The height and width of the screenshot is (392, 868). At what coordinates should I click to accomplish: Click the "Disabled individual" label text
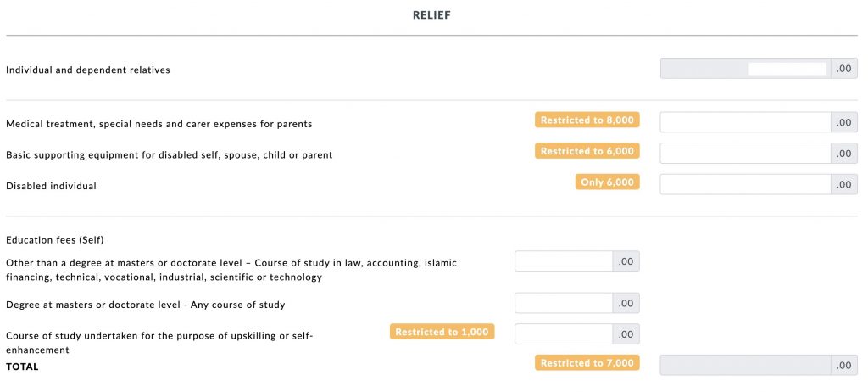pyautogui.click(x=51, y=186)
